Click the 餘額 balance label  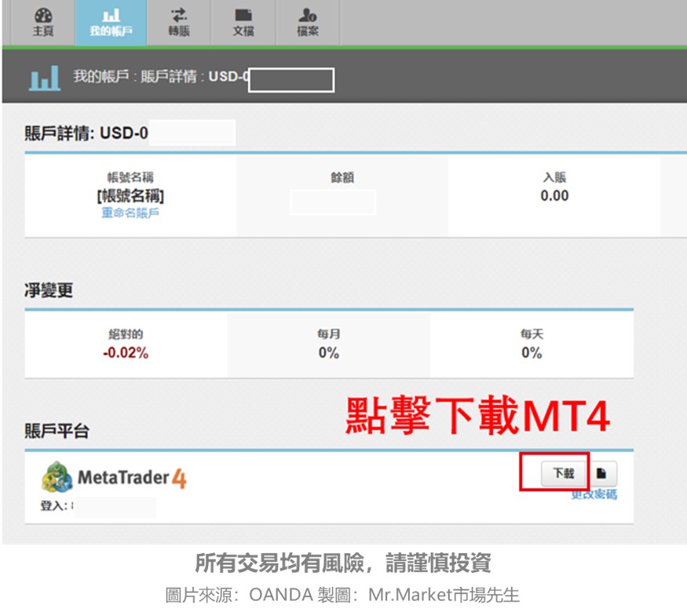[342, 177]
